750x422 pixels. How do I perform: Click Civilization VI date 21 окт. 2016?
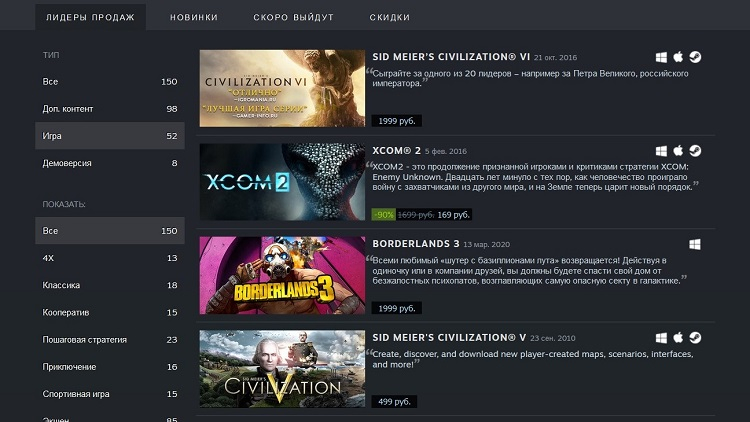tap(555, 58)
